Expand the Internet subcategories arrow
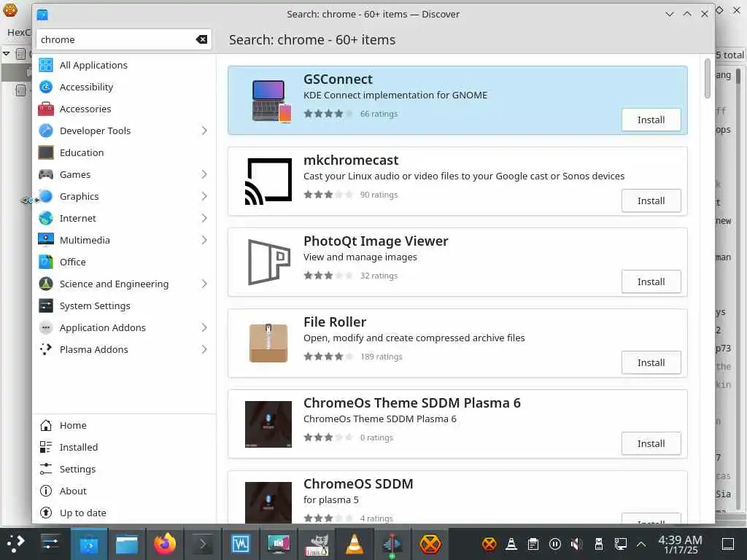 tap(204, 219)
